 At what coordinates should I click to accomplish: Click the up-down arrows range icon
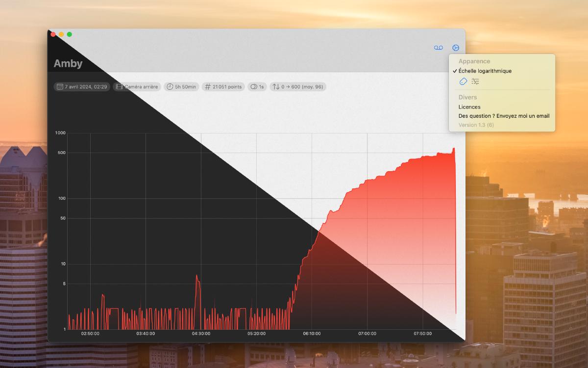tap(276, 87)
